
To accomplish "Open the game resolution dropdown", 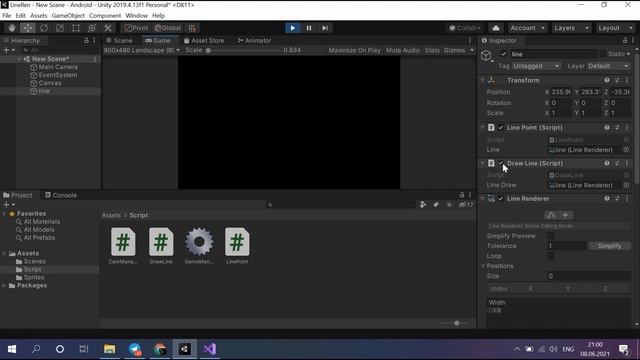I will (x=141, y=50).
